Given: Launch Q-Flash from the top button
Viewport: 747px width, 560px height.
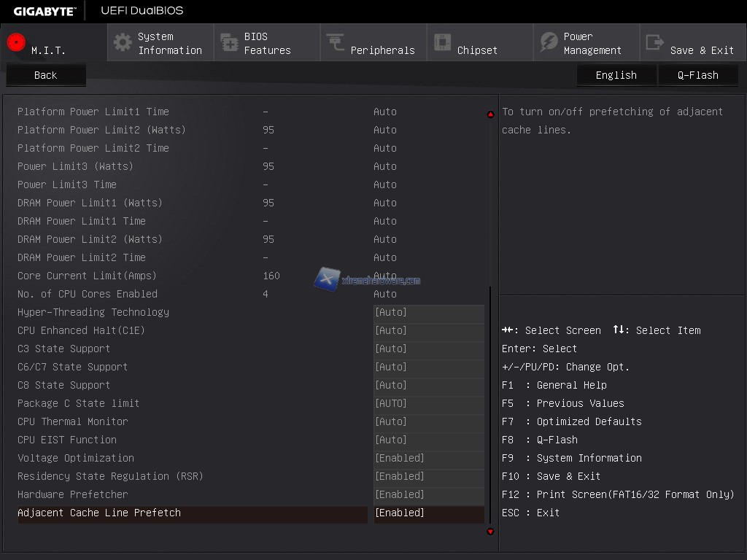Looking at the screenshot, I should click(x=697, y=75).
